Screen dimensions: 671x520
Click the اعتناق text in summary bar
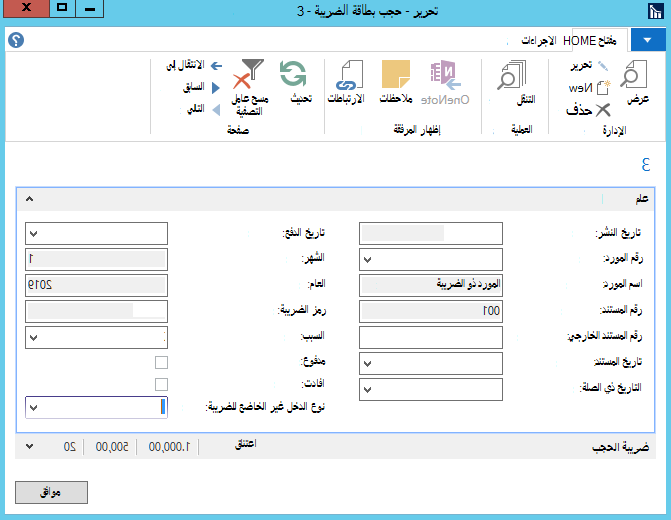tap(245, 444)
